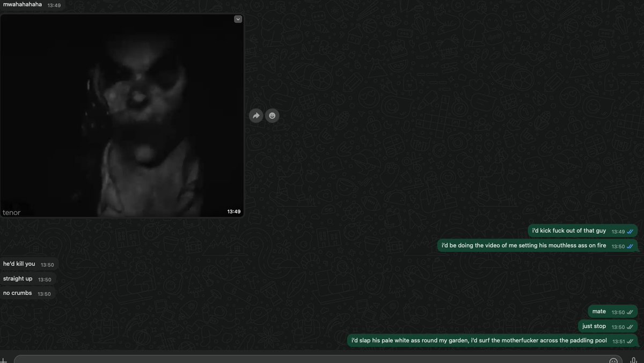The height and width of the screenshot is (363, 644).
Task: Click read ticks on "just stop" message
Action: click(x=630, y=327)
